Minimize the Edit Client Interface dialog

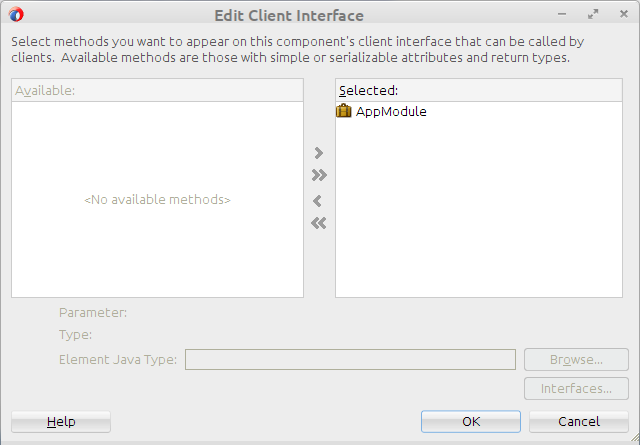[x=567, y=15]
